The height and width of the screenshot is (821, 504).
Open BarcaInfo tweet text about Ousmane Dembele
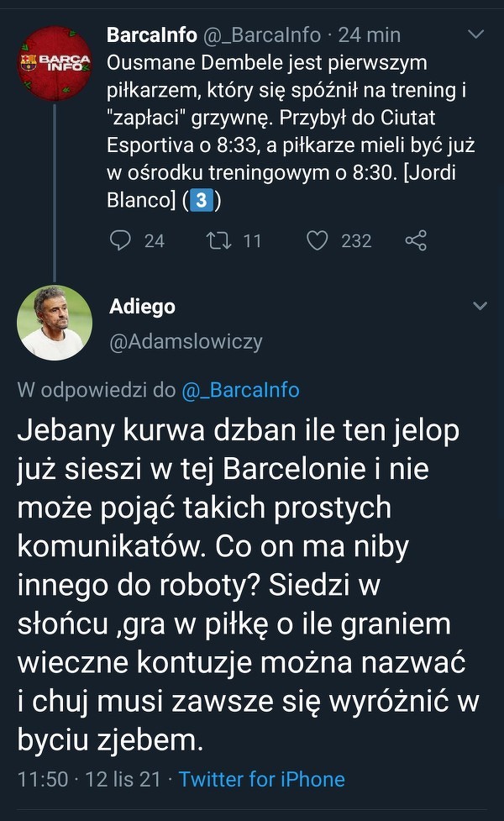(290, 132)
